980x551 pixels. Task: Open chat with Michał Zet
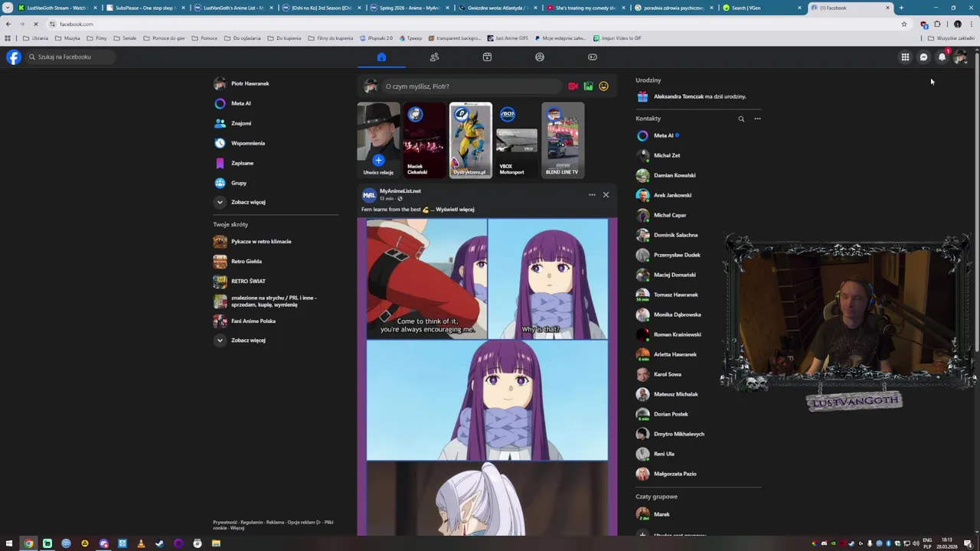click(698, 155)
